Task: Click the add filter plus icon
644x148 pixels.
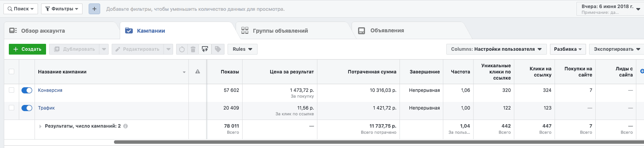Action: (x=94, y=9)
